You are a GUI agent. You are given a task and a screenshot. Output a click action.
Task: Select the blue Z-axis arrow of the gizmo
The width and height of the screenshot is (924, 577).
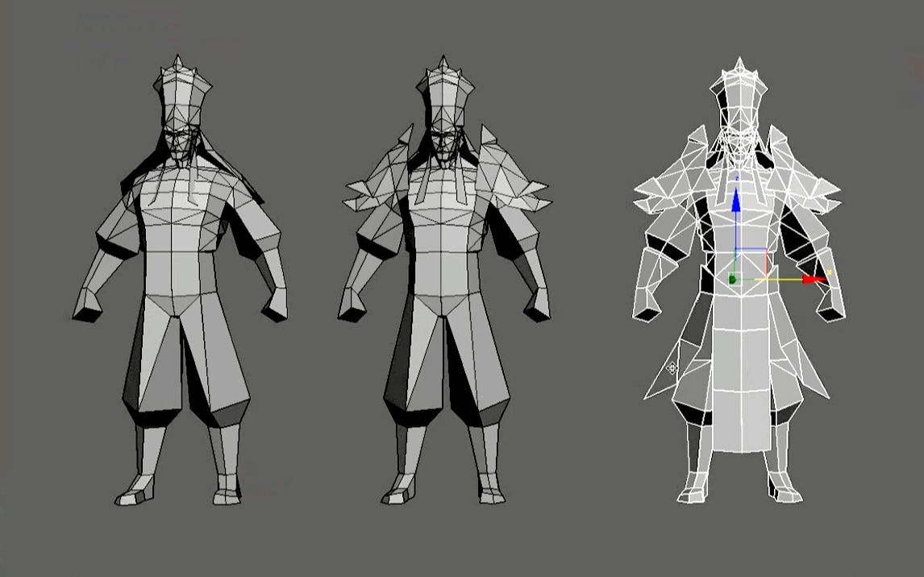(x=735, y=201)
